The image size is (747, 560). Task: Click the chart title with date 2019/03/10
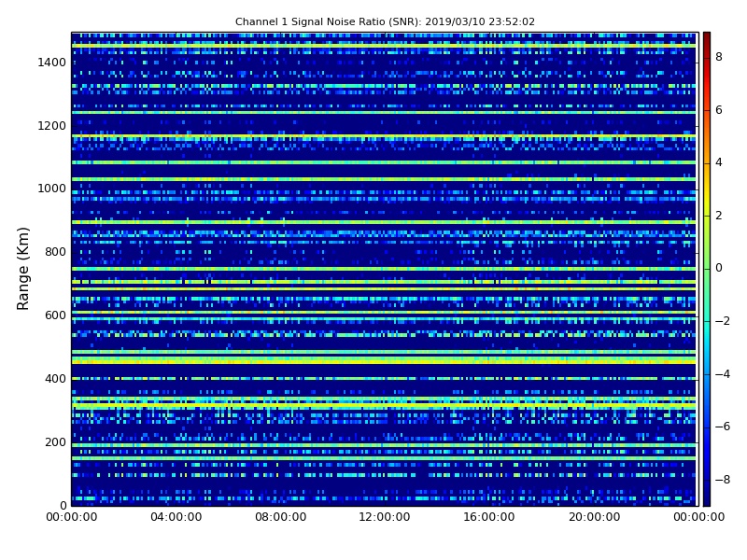385,21
